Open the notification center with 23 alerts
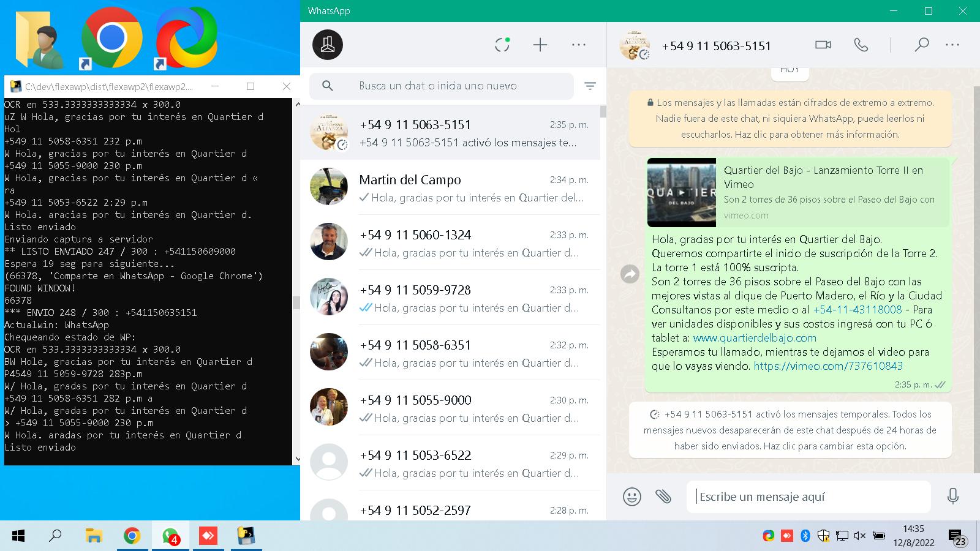The height and width of the screenshot is (551, 980). click(957, 537)
